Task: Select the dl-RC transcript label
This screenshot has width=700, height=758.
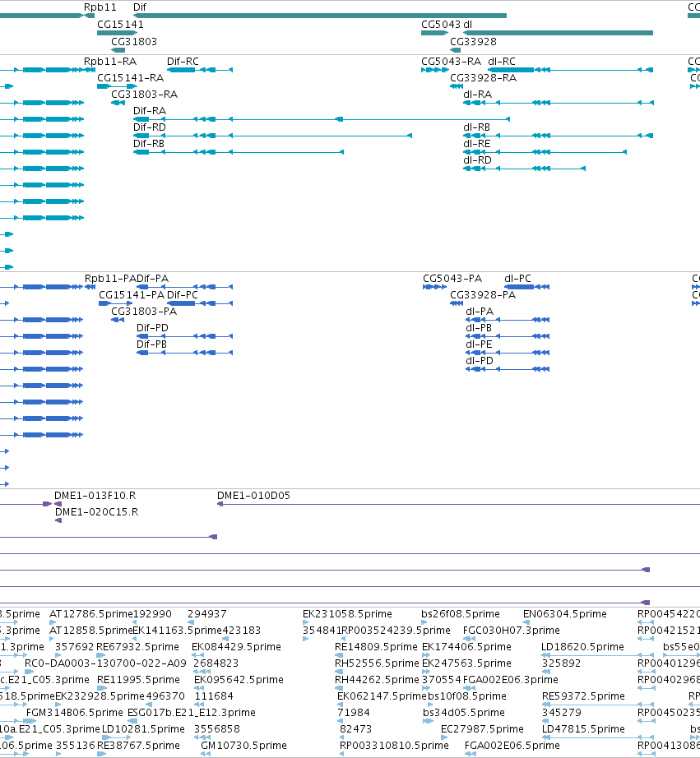Action: 502,62
